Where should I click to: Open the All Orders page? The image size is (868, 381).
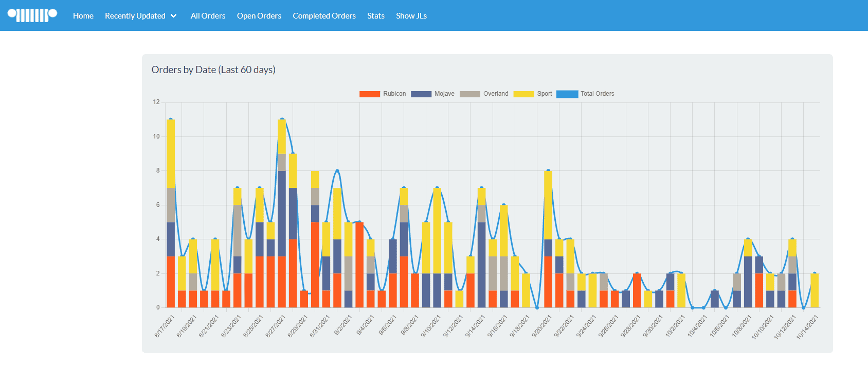(208, 16)
